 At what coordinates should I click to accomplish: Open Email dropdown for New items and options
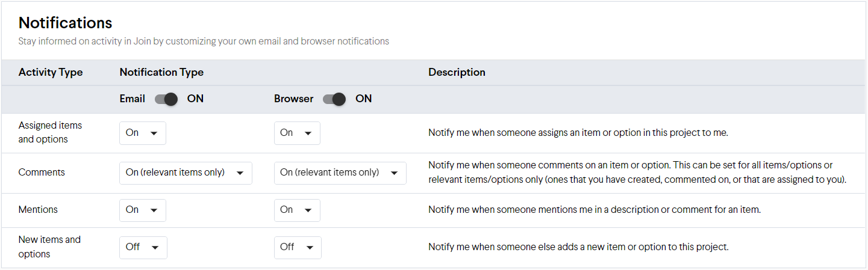tap(143, 247)
